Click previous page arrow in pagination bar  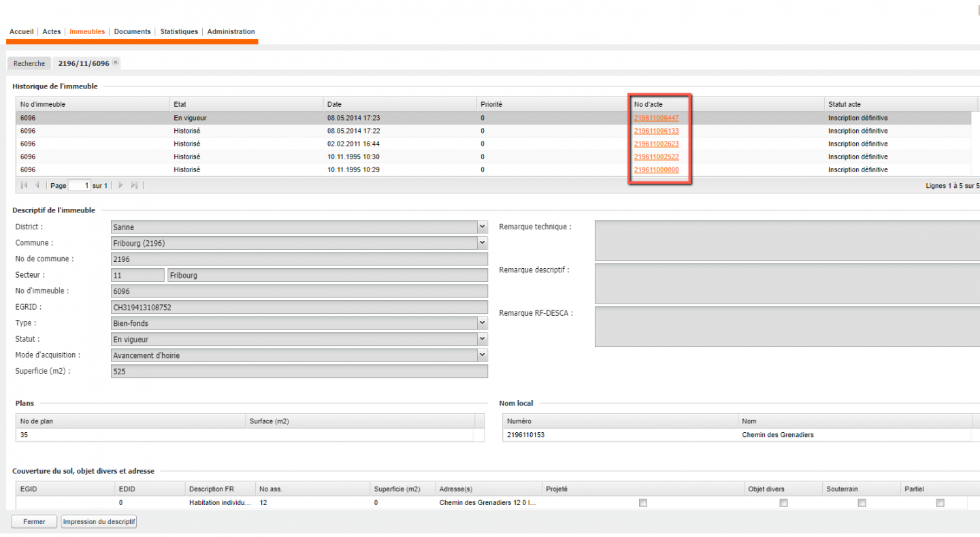[x=37, y=185]
